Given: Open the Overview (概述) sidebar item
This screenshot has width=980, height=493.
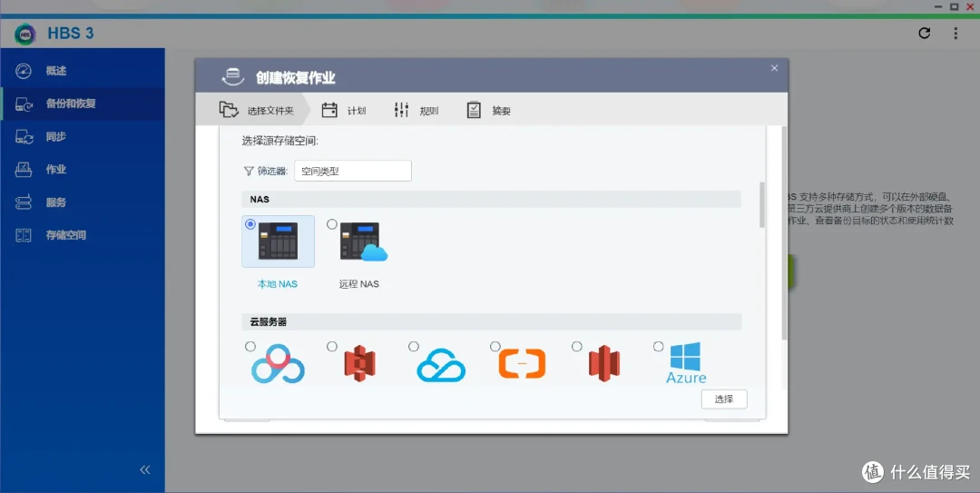Looking at the screenshot, I should click(83, 71).
